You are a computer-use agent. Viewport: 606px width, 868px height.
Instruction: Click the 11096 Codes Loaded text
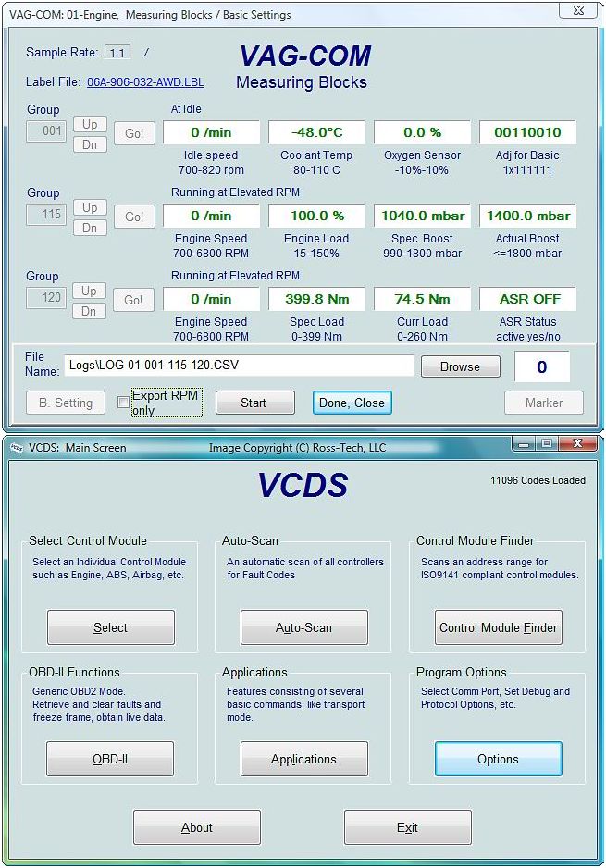(538, 480)
